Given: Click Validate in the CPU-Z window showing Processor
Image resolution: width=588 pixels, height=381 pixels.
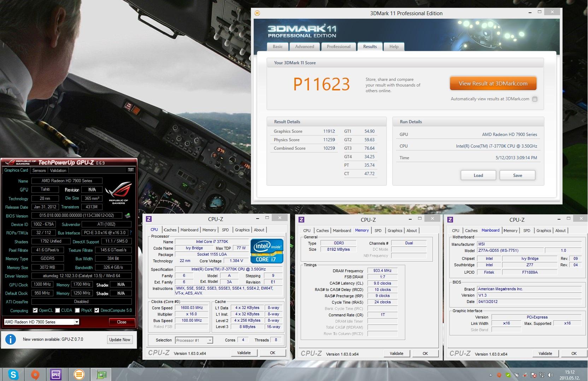Looking at the screenshot, I should 244,353.
